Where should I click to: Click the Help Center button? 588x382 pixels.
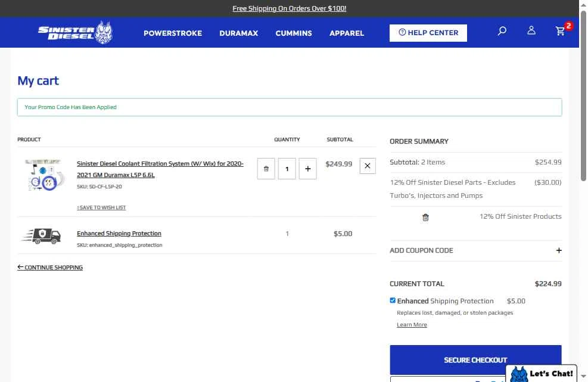[x=428, y=33]
